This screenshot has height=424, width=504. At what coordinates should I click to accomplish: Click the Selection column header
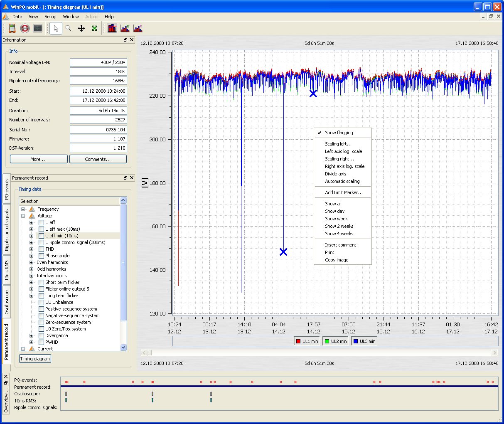(x=69, y=201)
